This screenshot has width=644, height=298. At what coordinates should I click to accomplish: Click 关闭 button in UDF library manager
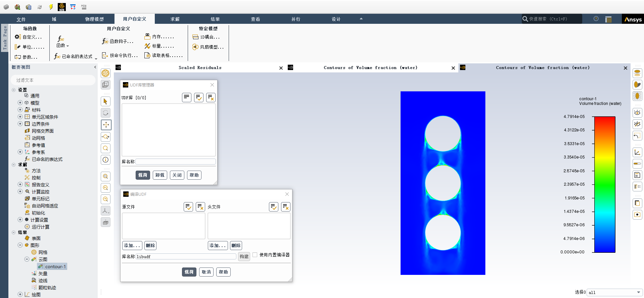pos(177,175)
